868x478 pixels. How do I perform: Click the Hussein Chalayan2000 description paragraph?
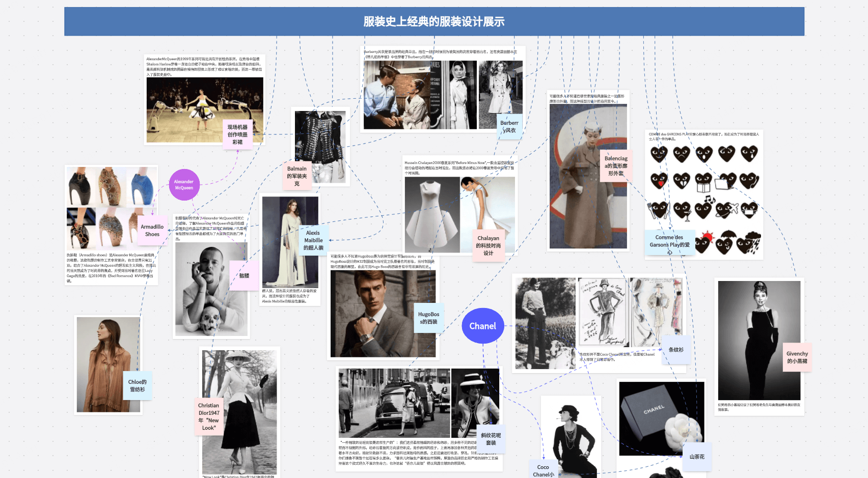[459, 168]
